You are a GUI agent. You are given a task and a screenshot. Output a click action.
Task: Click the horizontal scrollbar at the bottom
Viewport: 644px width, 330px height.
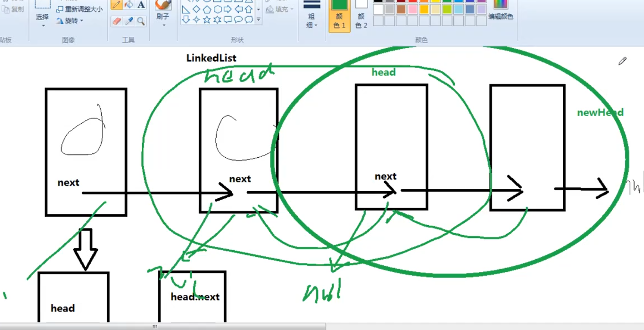click(x=162, y=326)
